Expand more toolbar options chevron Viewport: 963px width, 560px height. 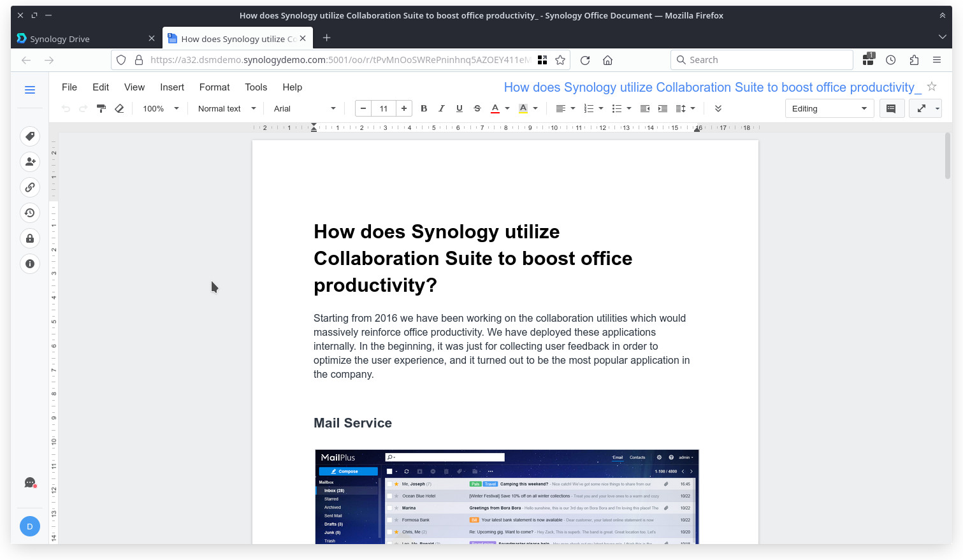pyautogui.click(x=718, y=108)
